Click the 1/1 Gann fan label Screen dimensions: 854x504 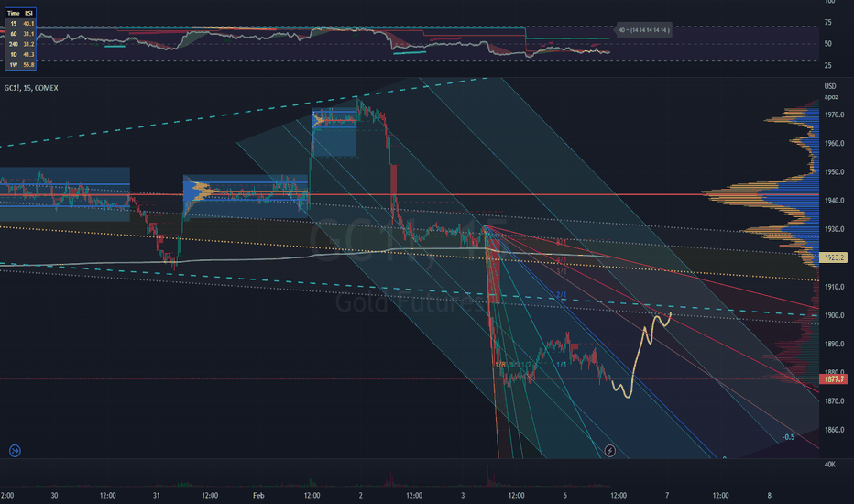pyautogui.click(x=561, y=365)
